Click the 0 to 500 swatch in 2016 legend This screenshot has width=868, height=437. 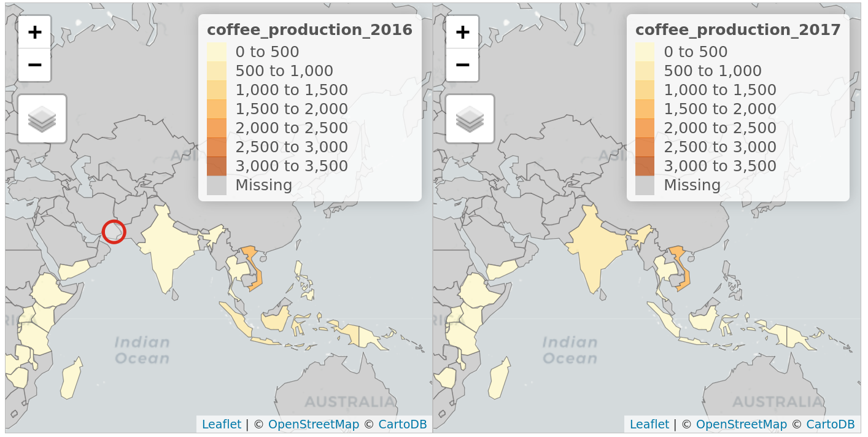pos(217,52)
